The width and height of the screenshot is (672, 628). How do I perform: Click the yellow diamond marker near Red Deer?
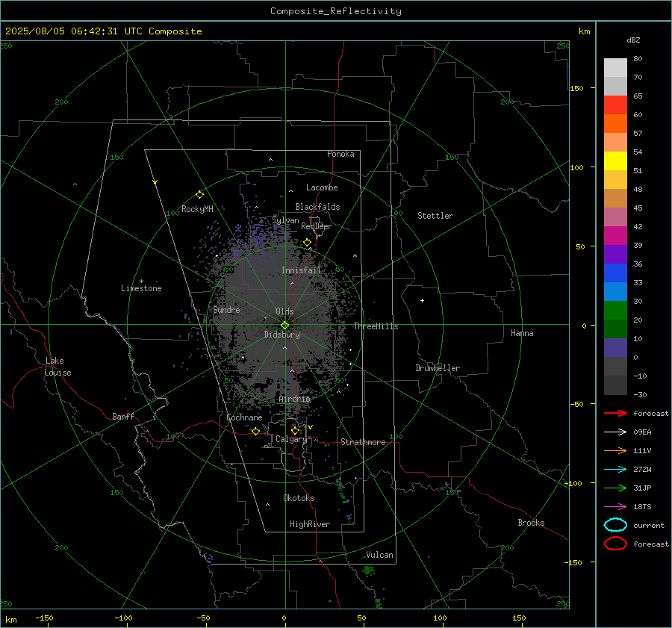[x=307, y=243]
